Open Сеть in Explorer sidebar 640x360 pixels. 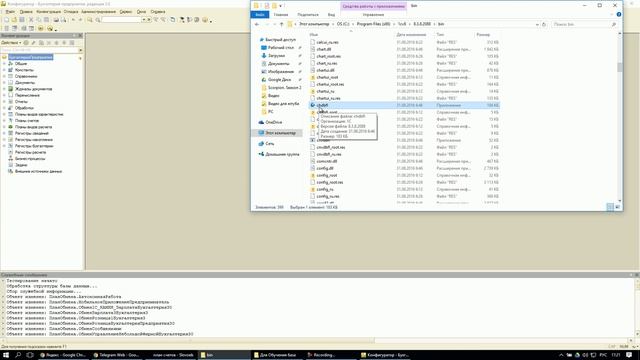click(x=270, y=144)
